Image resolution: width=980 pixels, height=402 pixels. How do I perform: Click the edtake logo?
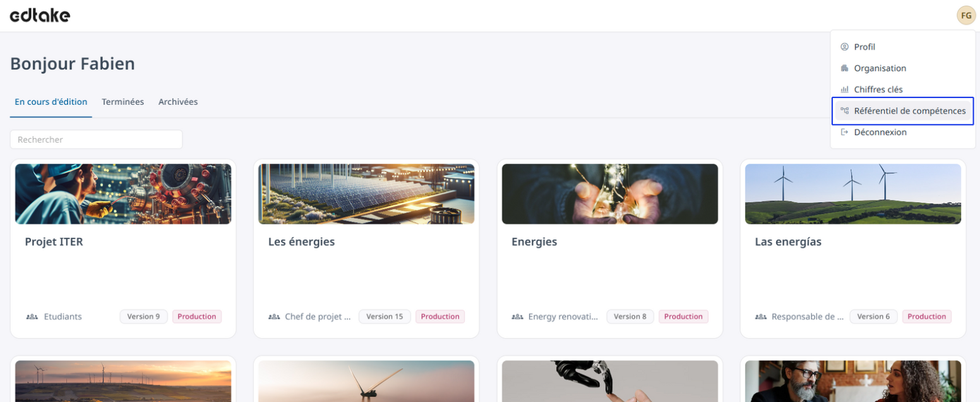(x=40, y=16)
